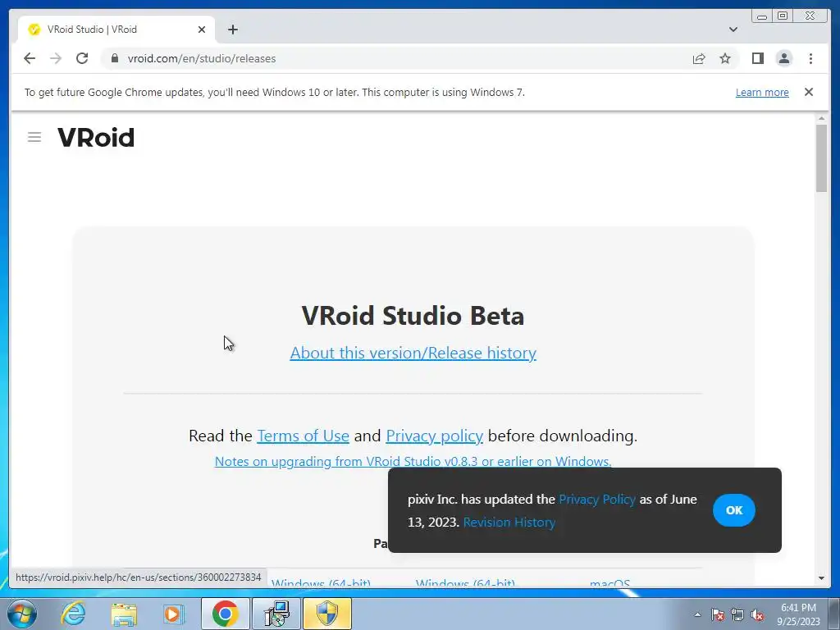
Task: Open Privacy Policy link in the pixiv popup
Action: point(597,500)
